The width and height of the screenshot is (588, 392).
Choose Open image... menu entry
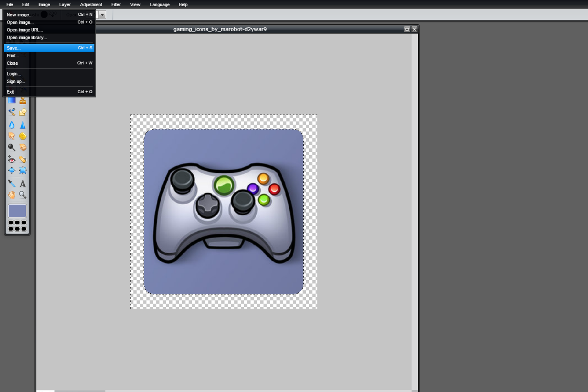(49, 22)
